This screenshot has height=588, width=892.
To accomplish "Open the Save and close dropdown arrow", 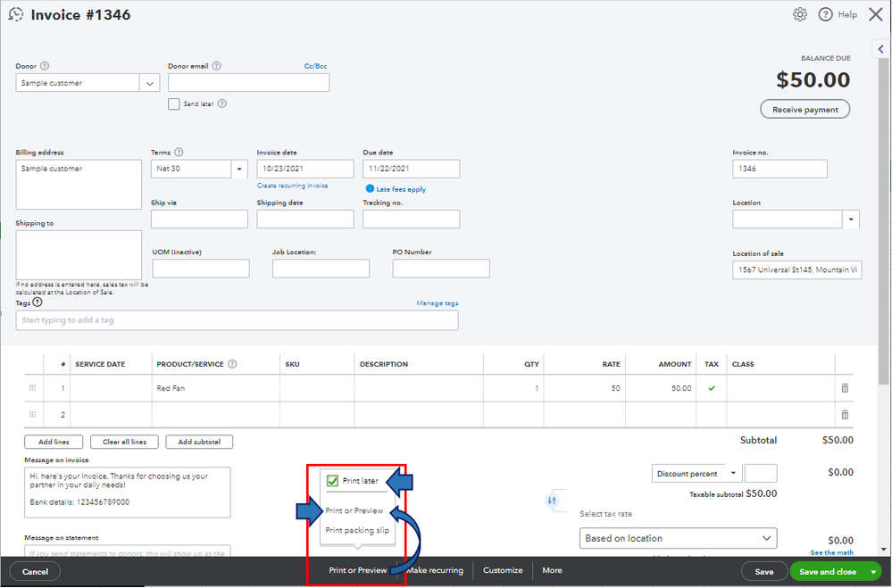I will pos(874,572).
